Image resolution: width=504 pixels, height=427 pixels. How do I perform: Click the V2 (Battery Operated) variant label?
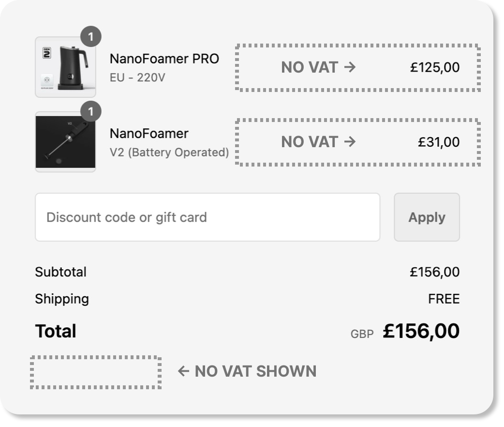169,152
